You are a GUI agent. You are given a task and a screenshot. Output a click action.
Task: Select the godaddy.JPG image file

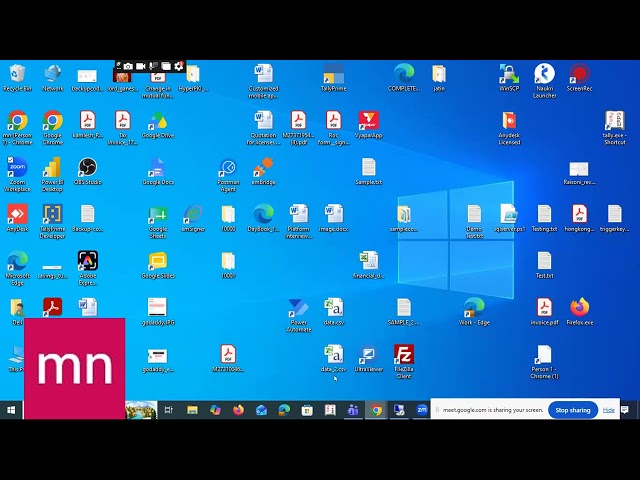(x=158, y=311)
